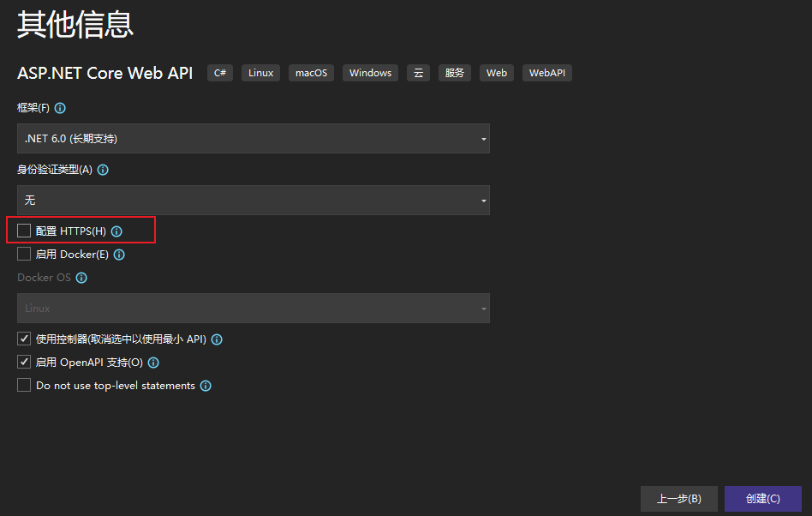
Task: Show info tooltip for 启用 Docker(E)
Action: pyautogui.click(x=119, y=255)
